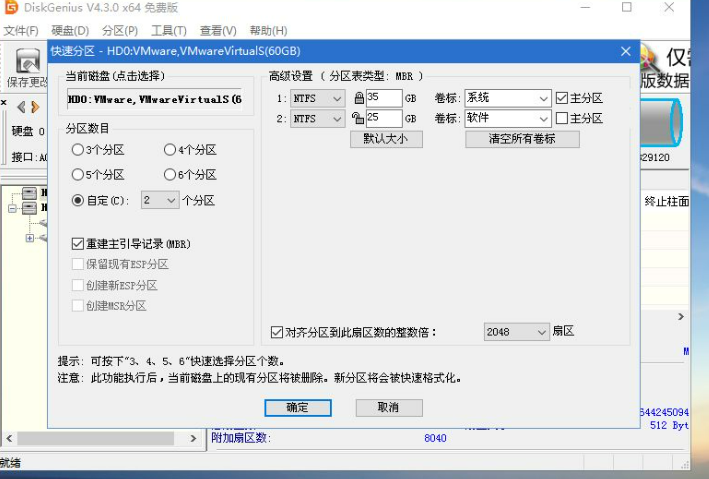Click the 清空所有卷标 clear labels button

pyautogui.click(x=522, y=139)
